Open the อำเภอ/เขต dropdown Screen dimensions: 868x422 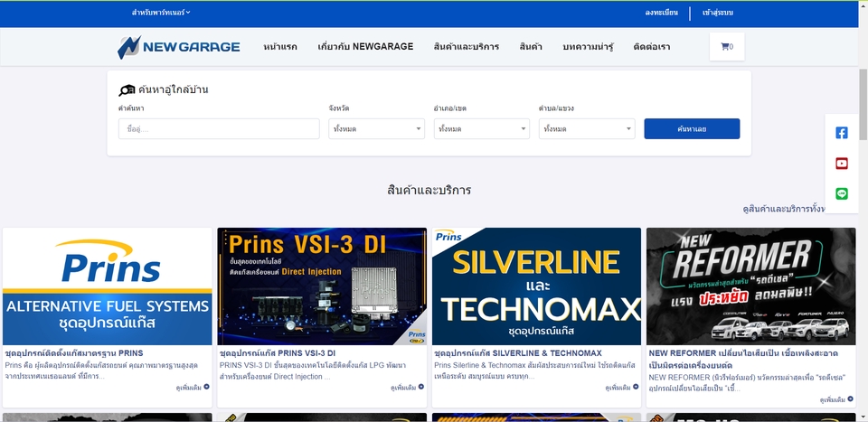[482, 129]
